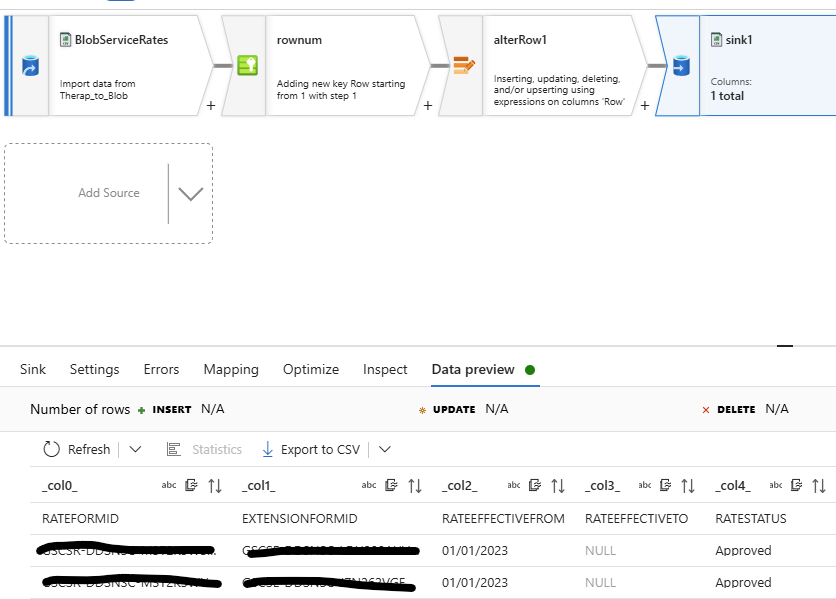Go to the Inspect tab
836x599 pixels.
click(x=385, y=369)
